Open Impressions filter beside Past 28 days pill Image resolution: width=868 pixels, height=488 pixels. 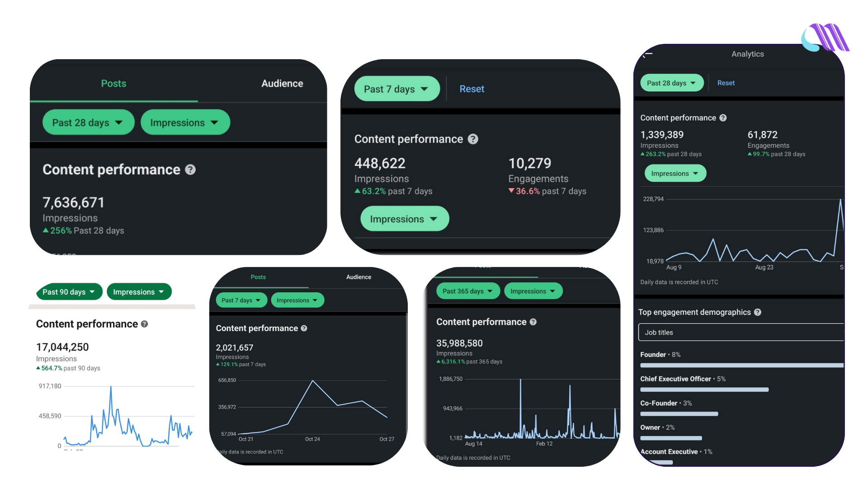[x=185, y=122]
